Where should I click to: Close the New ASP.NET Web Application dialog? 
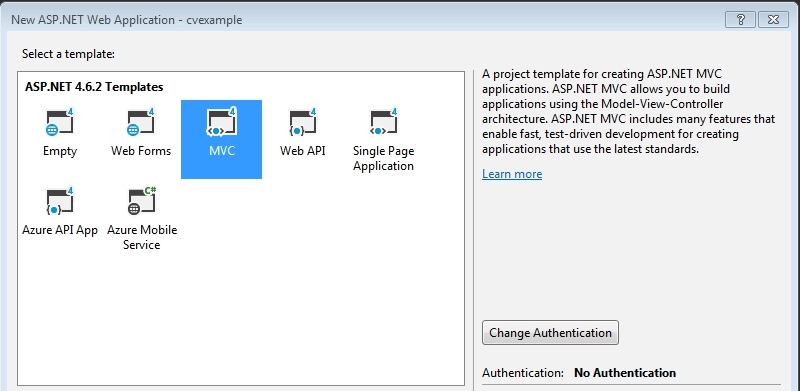pyautogui.click(x=773, y=20)
